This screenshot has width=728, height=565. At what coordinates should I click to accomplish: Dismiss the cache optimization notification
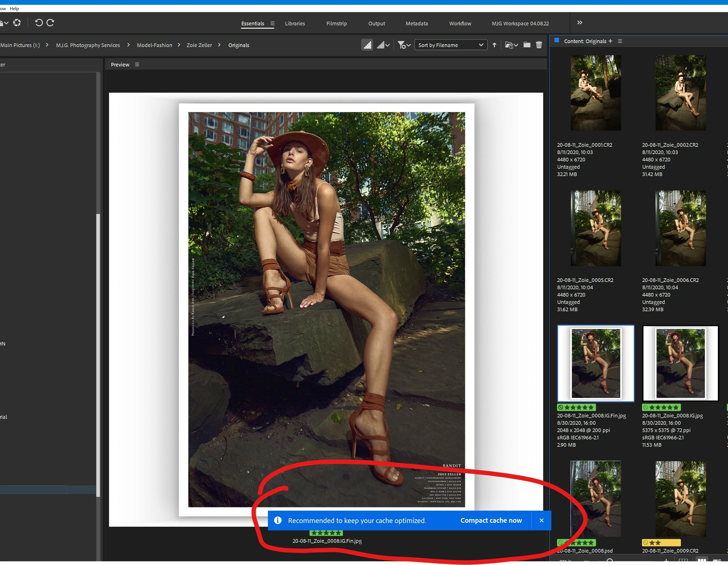pyautogui.click(x=541, y=520)
